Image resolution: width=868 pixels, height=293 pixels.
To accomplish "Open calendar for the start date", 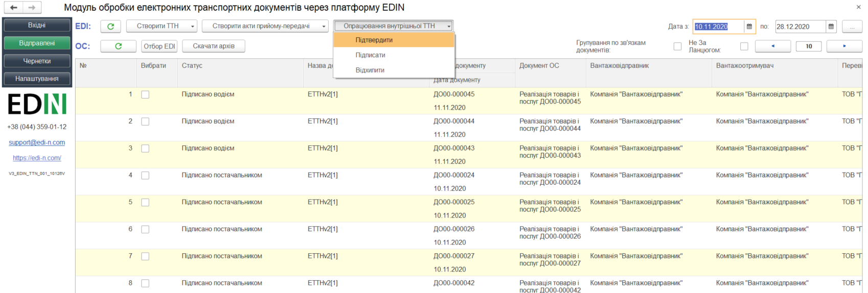I will tap(749, 27).
